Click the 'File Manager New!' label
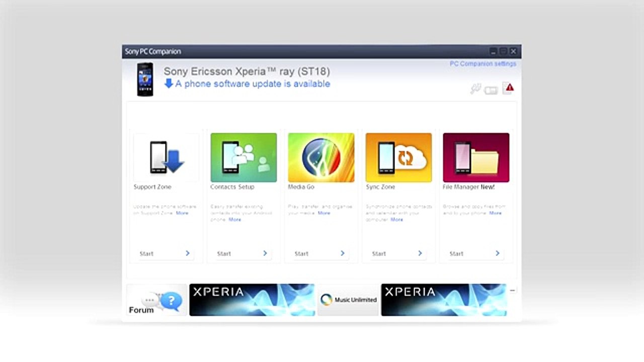Image resolution: width=644 pixels, height=362 pixels. coord(468,187)
